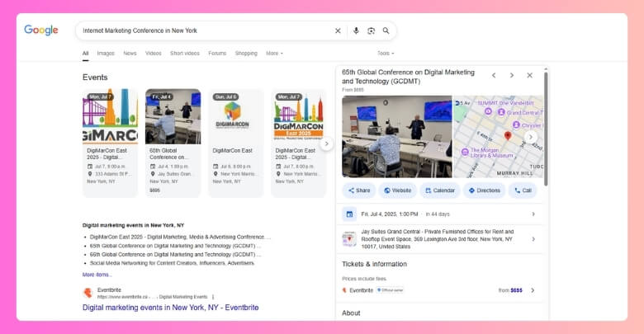Click next arrow on the map image
Image resolution: width=644 pixels, height=334 pixels.
[531, 137]
